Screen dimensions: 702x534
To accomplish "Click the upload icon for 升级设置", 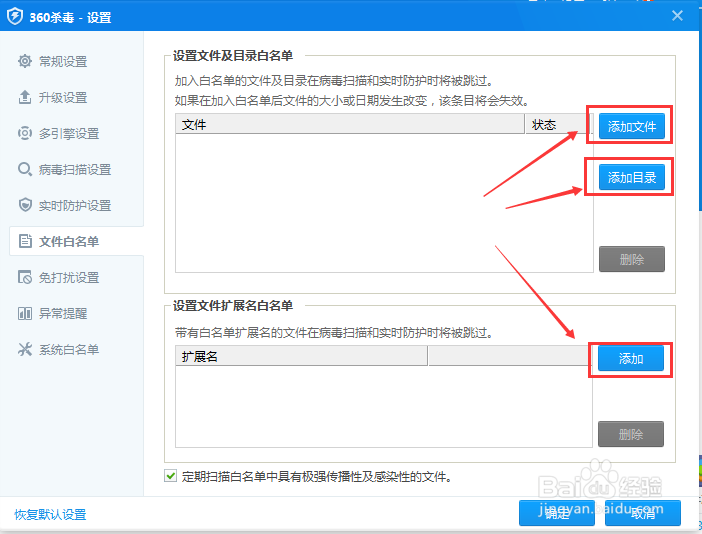I will (25, 97).
